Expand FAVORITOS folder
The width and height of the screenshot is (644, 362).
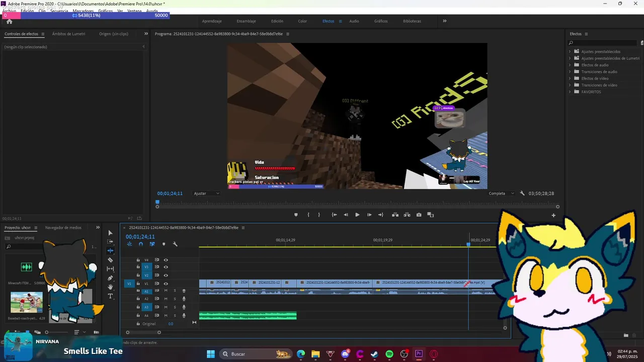click(x=570, y=92)
